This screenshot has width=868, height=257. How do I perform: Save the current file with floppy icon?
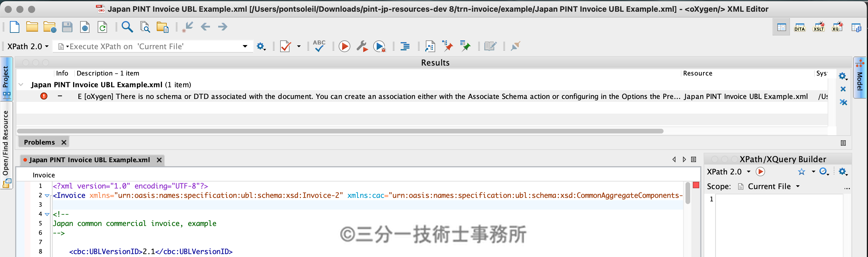click(x=67, y=27)
